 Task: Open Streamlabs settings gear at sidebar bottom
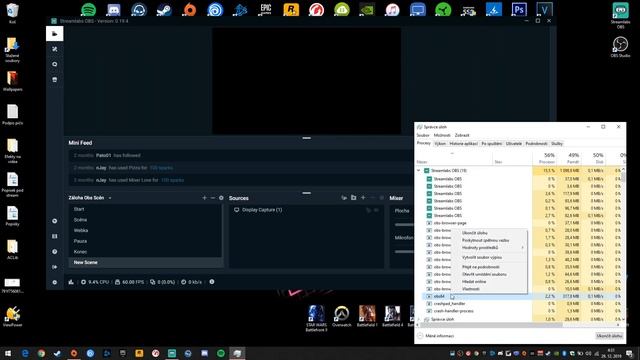coord(55,282)
